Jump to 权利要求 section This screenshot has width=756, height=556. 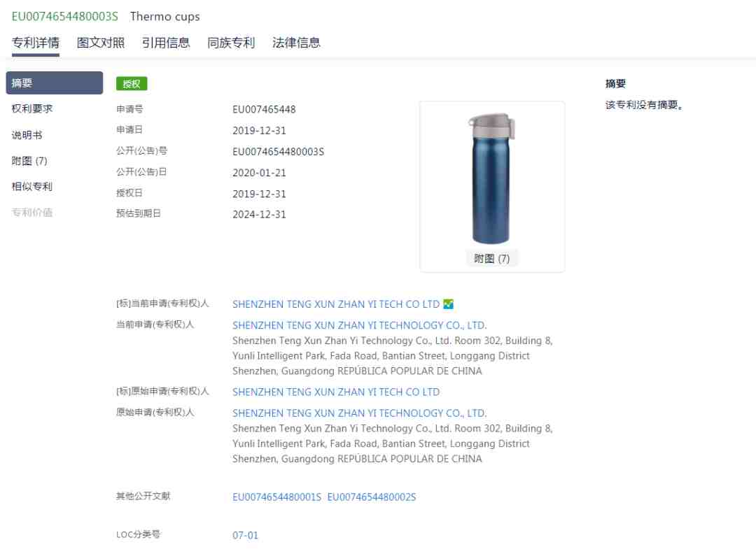pos(31,109)
